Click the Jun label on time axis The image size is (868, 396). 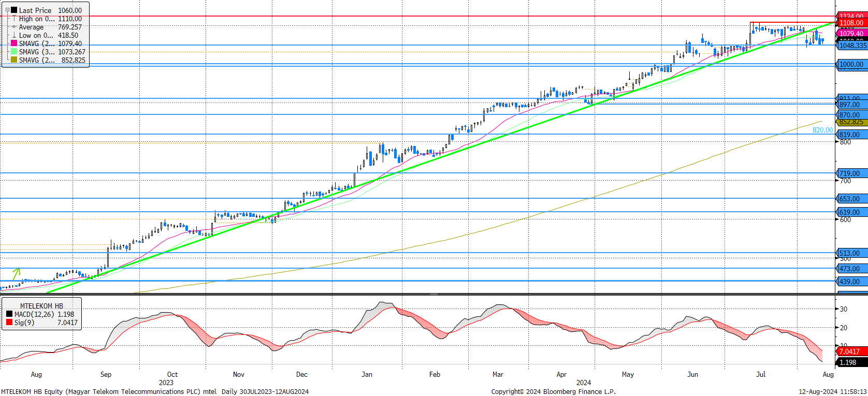coord(692,374)
